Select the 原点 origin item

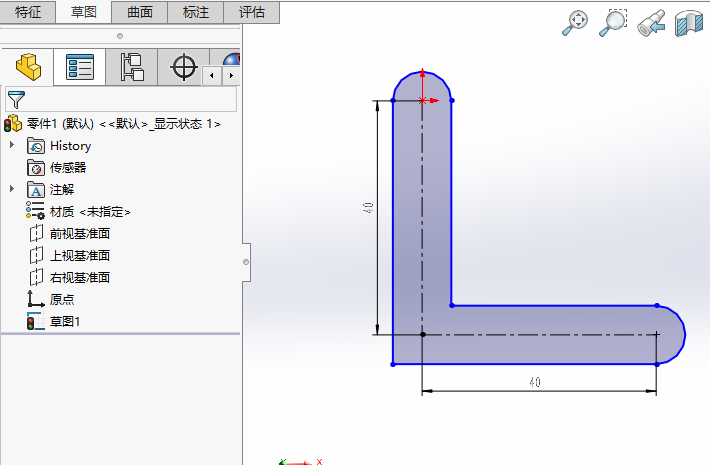(x=62, y=299)
